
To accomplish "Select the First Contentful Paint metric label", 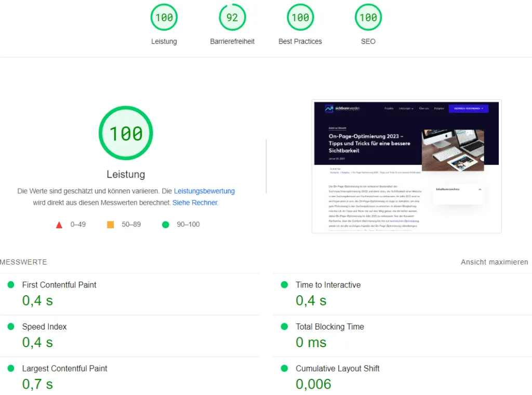I will point(59,285).
